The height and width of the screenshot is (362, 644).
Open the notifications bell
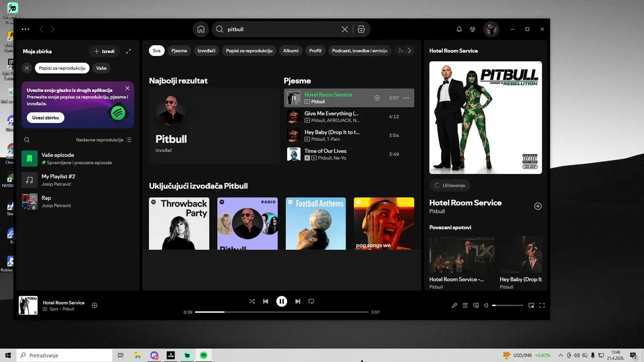[459, 29]
